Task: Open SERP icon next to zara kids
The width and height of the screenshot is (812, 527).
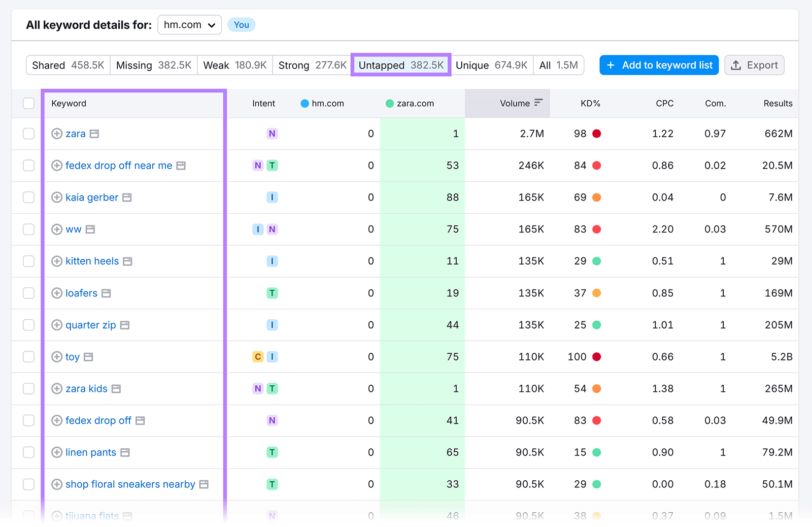Action: pyautogui.click(x=116, y=389)
